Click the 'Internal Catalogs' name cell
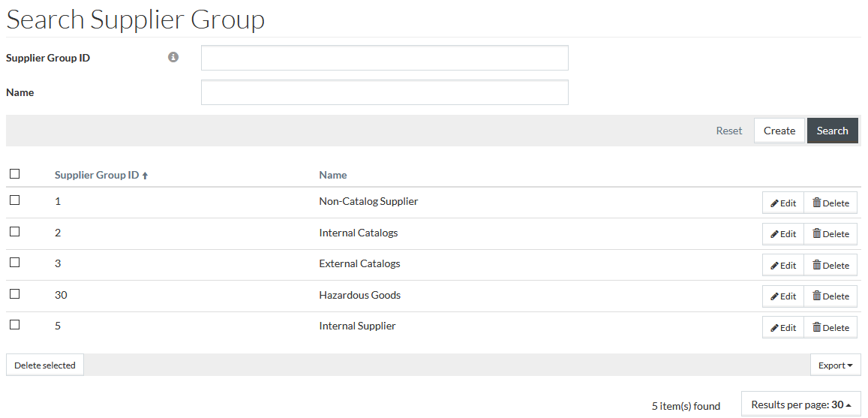 click(x=359, y=233)
